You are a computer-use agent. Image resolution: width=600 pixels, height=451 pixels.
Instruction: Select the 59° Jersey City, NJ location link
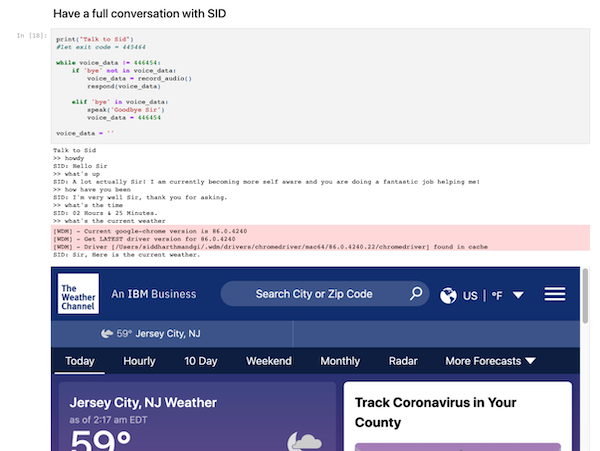160,334
